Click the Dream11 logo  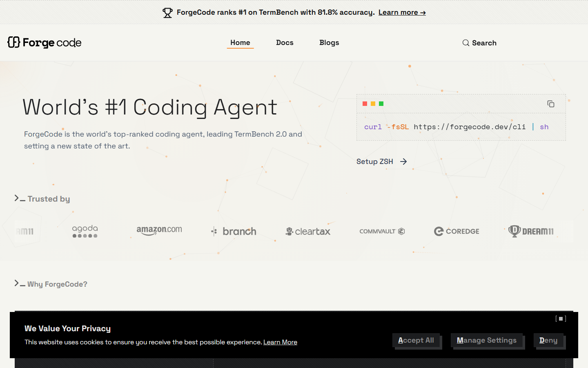pos(531,231)
